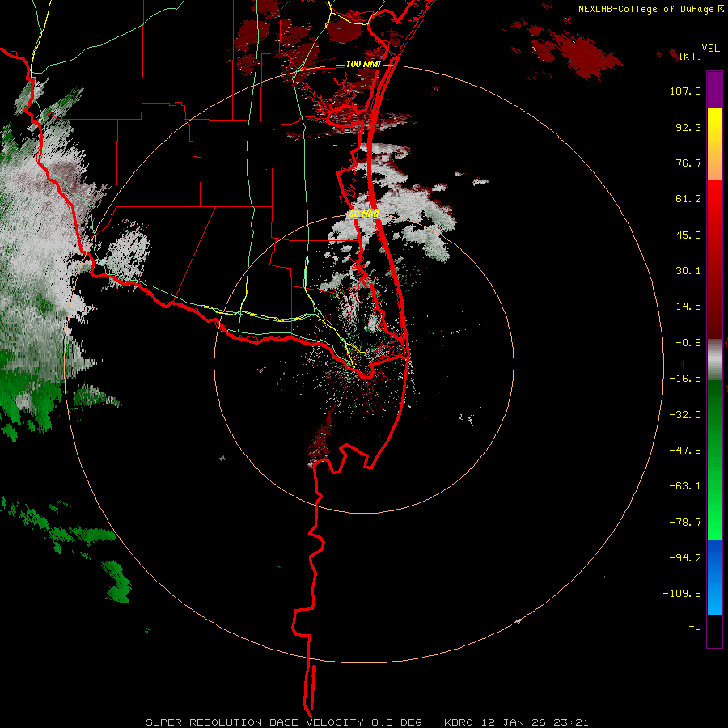Click the 107.8 velocity scale value
The height and width of the screenshot is (728, 728).
click(x=685, y=91)
